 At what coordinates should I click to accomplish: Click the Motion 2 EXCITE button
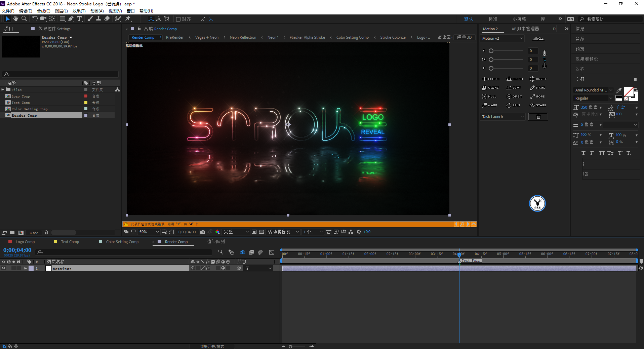(x=491, y=79)
